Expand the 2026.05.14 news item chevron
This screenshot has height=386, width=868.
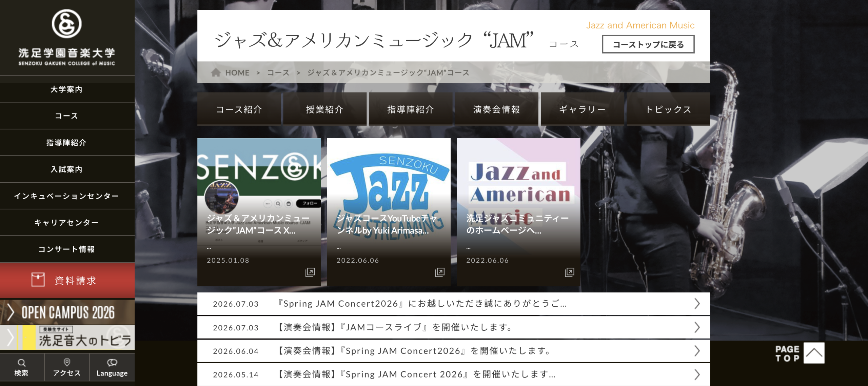click(x=697, y=374)
